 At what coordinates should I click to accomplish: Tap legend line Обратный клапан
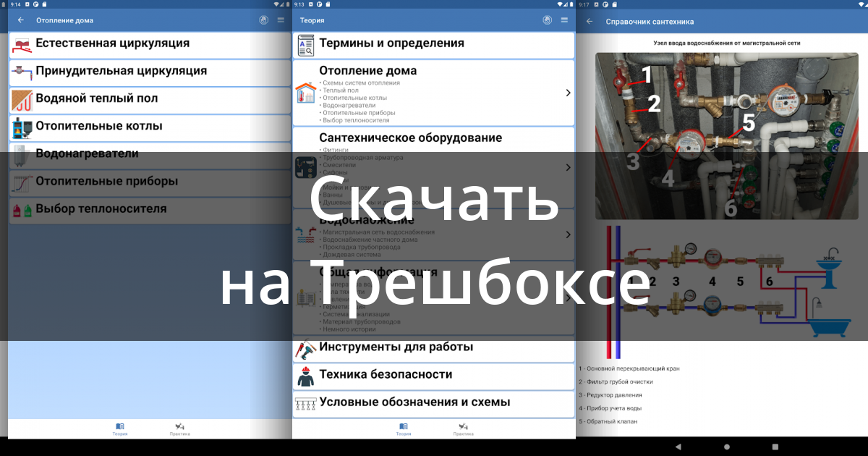click(608, 421)
